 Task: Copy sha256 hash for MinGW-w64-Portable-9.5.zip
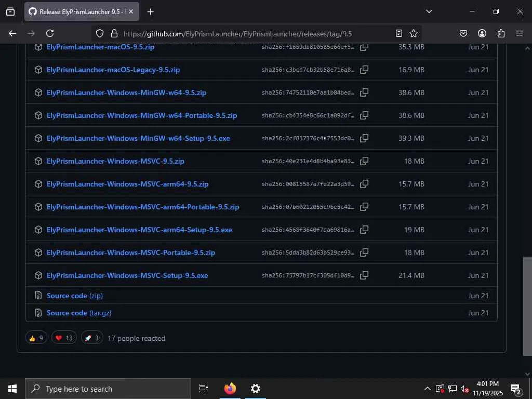364,115
